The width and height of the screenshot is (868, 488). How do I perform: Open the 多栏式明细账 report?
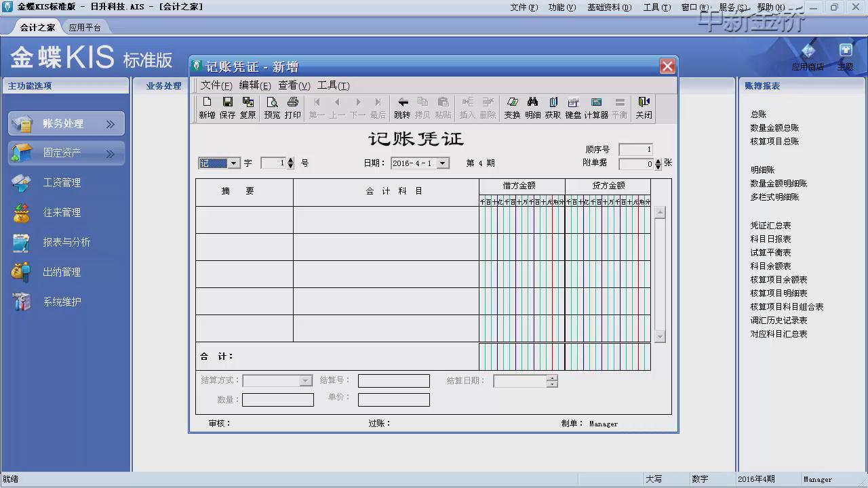(774, 197)
